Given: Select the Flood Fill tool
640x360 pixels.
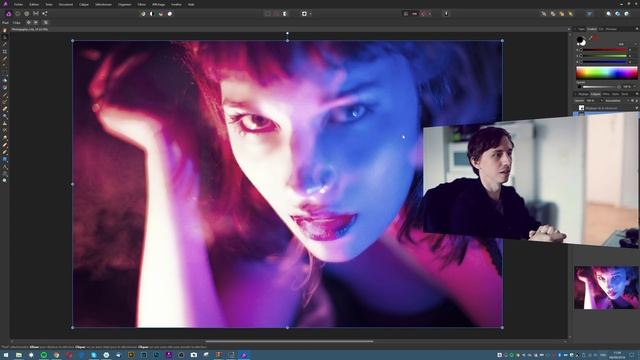Looking at the screenshot, I should (x=5, y=80).
